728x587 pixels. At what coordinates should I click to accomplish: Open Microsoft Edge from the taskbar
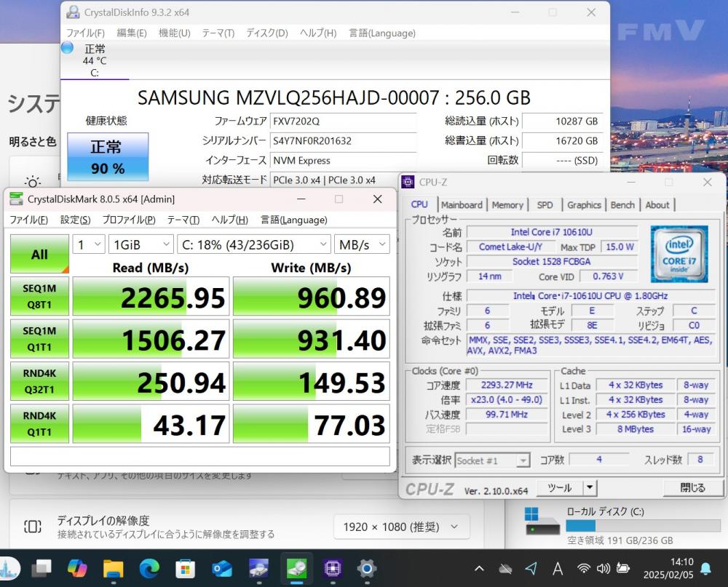149,567
